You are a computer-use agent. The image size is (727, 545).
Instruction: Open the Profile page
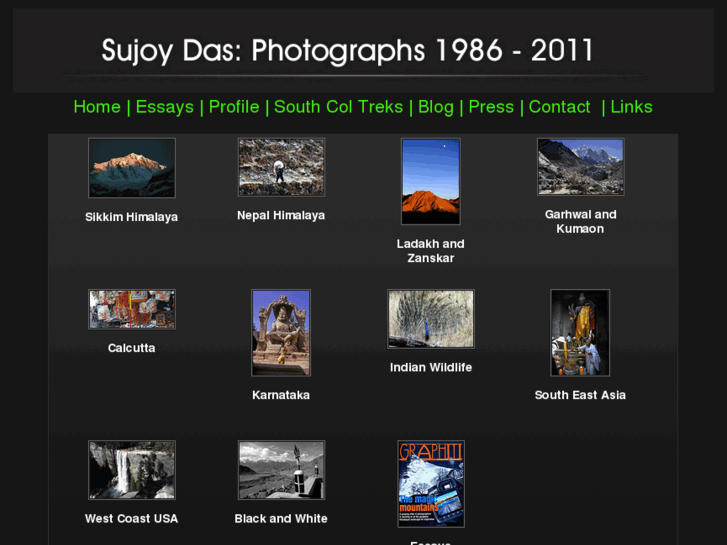click(234, 107)
